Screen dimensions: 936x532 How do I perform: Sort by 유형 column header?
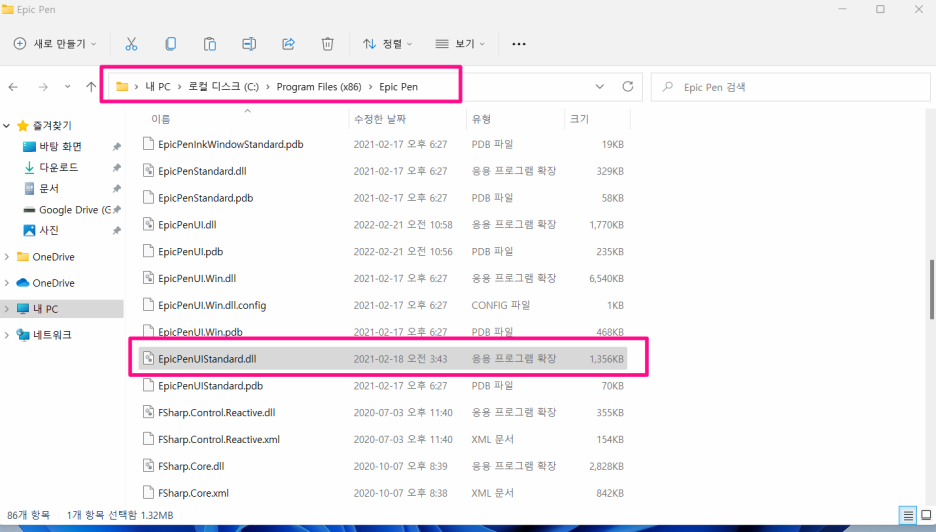[481, 119]
